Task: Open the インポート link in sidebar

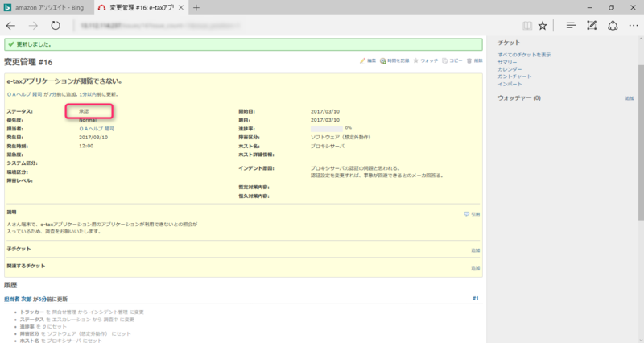Action: point(510,84)
